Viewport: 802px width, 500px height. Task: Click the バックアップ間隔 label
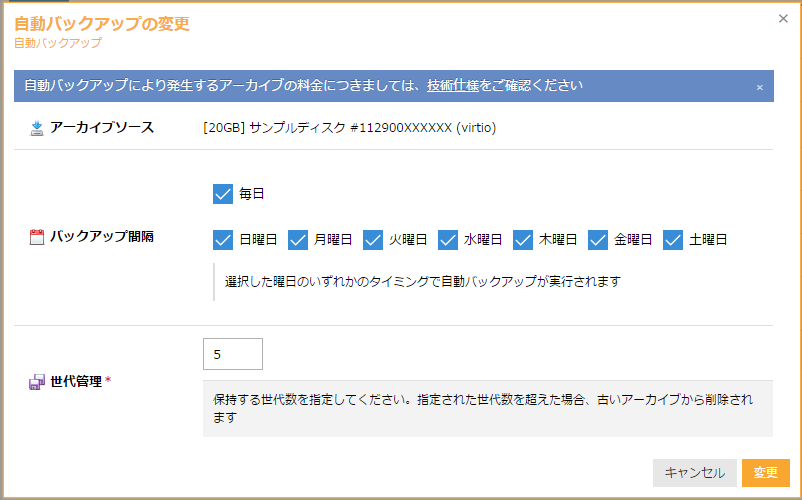pos(102,238)
